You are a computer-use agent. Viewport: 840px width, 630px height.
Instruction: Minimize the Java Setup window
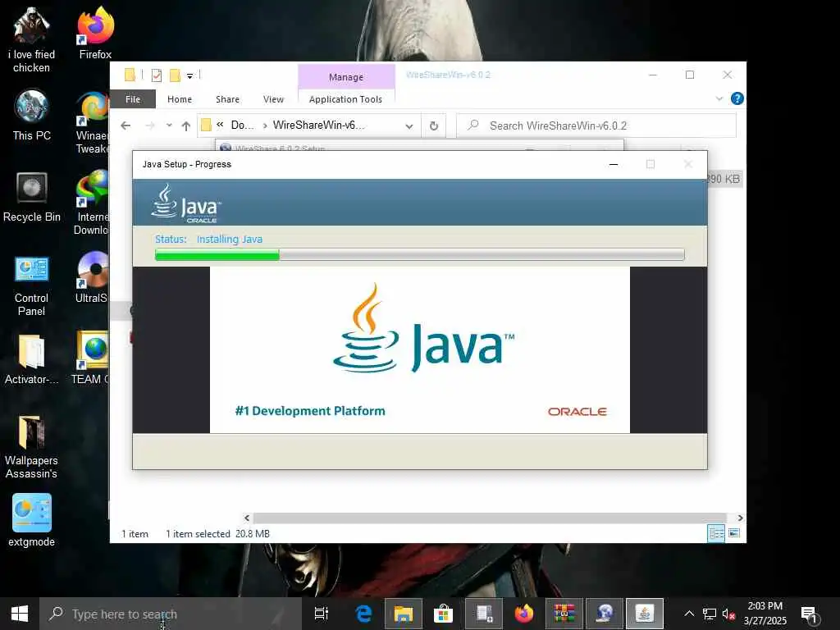(614, 164)
